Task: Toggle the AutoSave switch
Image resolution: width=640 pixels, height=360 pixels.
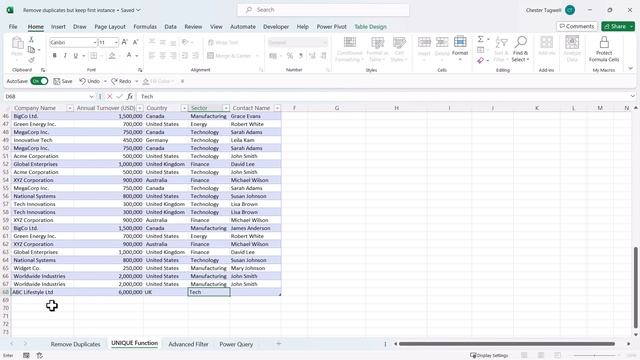Action: coord(39,81)
